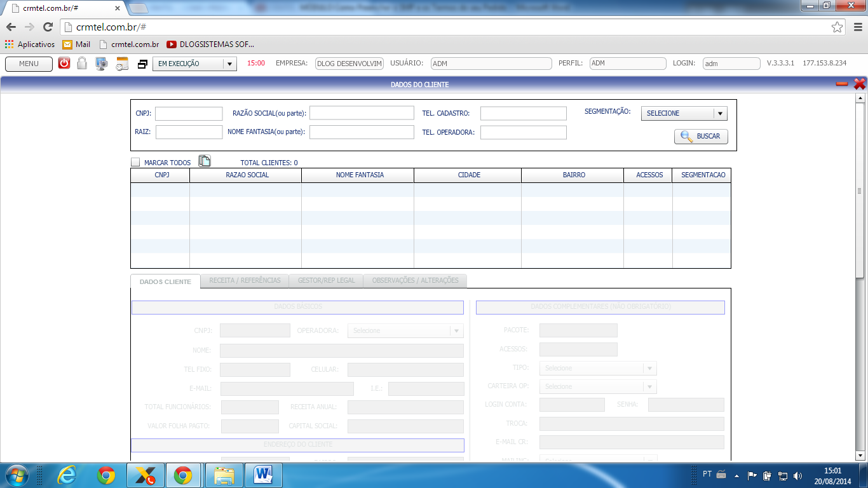
Task: Switch to Receita / Referências tab
Action: tap(245, 280)
